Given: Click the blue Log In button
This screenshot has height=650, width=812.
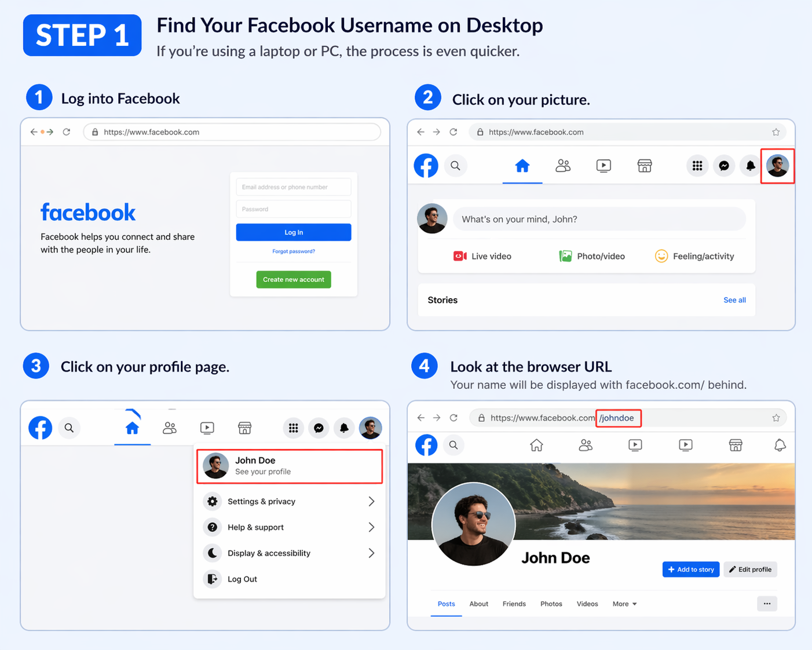Looking at the screenshot, I should (294, 232).
